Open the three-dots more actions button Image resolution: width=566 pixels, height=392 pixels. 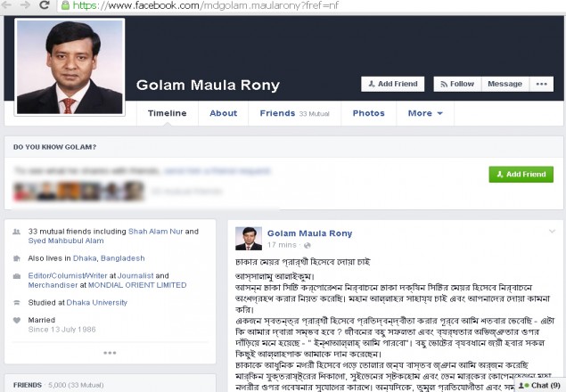pyautogui.click(x=541, y=84)
